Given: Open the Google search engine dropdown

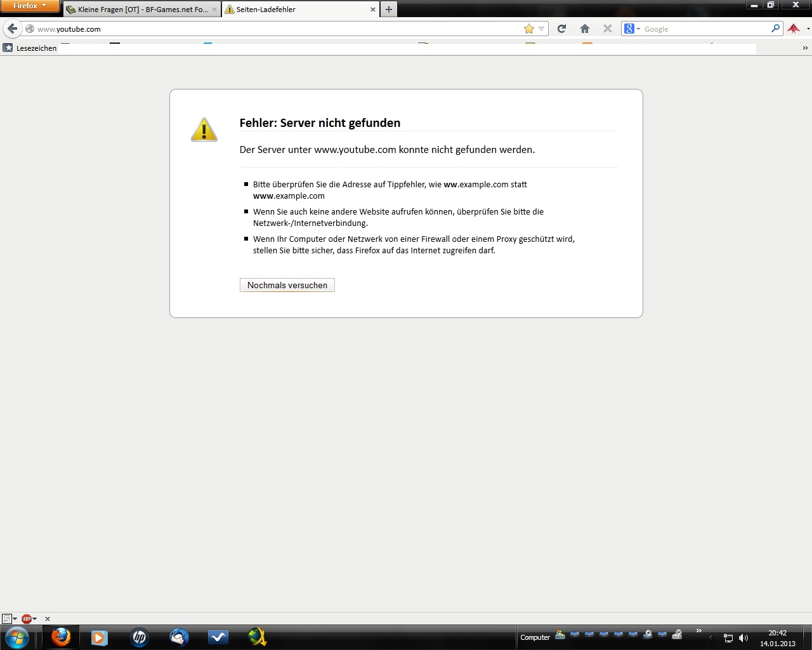Looking at the screenshot, I should [632, 29].
